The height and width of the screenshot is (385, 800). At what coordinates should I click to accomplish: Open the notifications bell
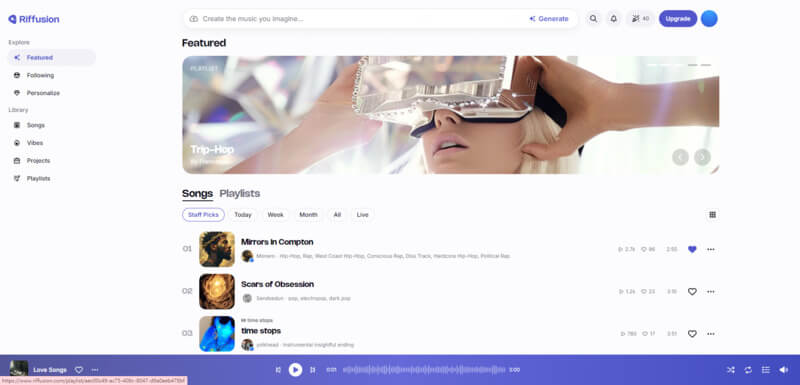pyautogui.click(x=614, y=19)
